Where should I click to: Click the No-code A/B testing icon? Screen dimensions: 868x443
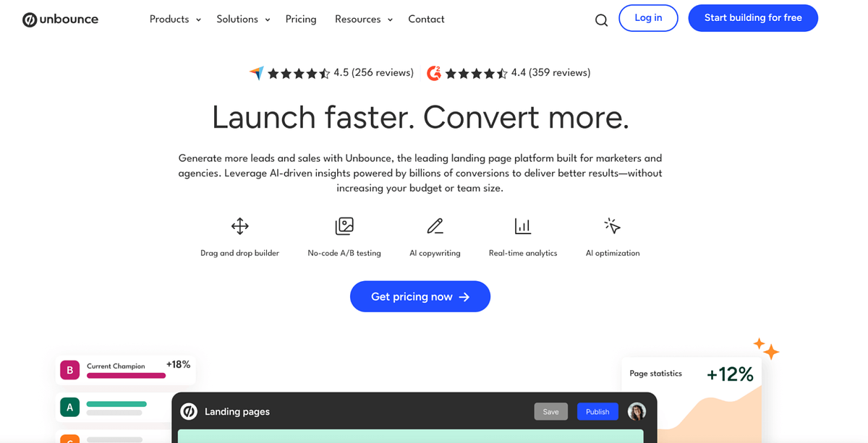(344, 225)
